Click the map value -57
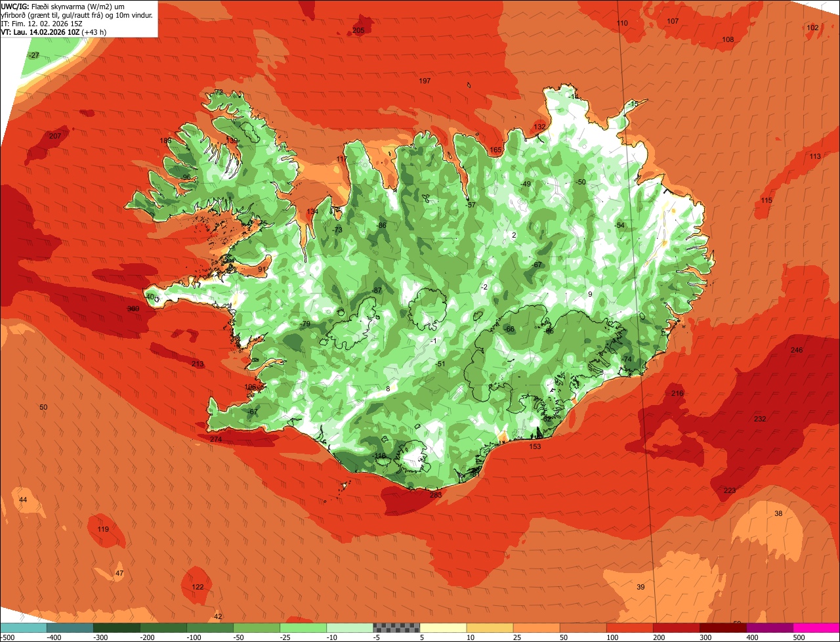The image size is (840, 642). coord(470,205)
